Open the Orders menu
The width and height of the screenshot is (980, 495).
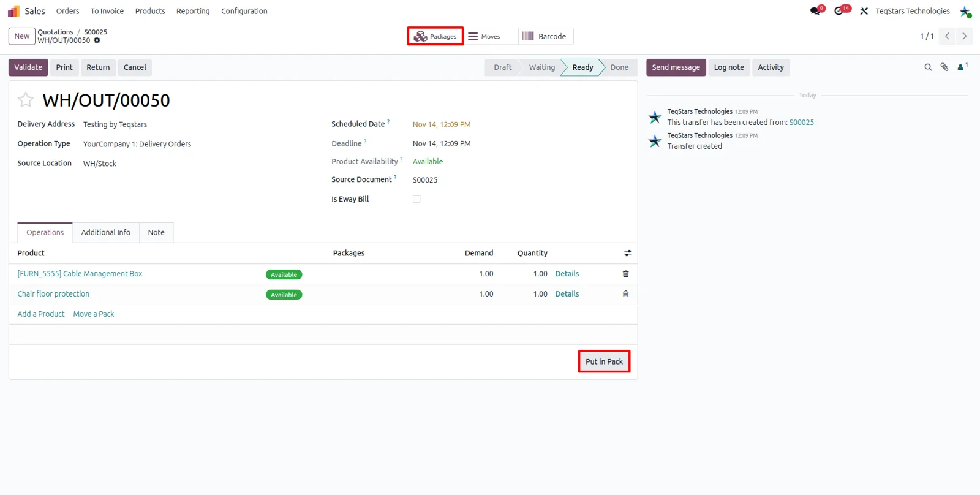click(x=67, y=11)
